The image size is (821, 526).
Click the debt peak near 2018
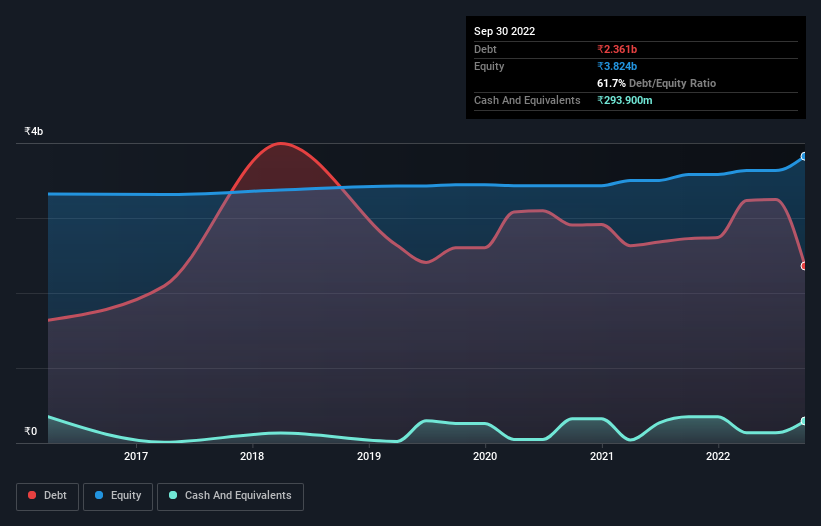tap(281, 143)
